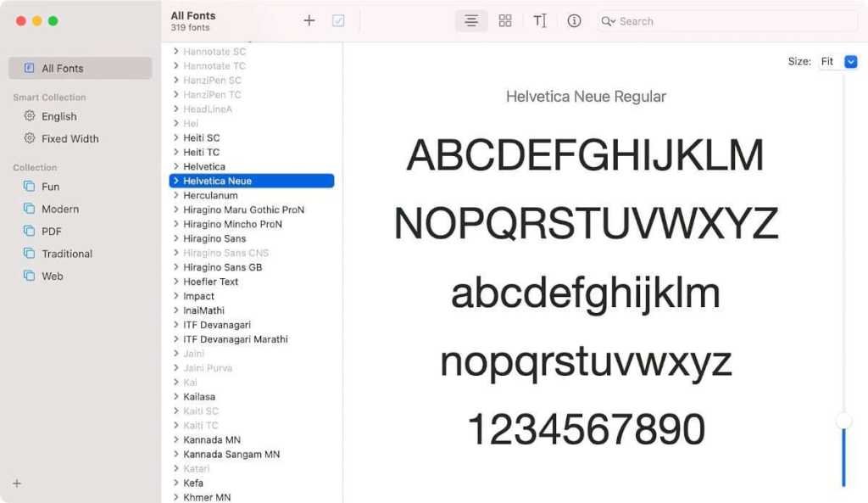Click the gear icon next to English
This screenshot has height=503, width=868.
(x=30, y=115)
